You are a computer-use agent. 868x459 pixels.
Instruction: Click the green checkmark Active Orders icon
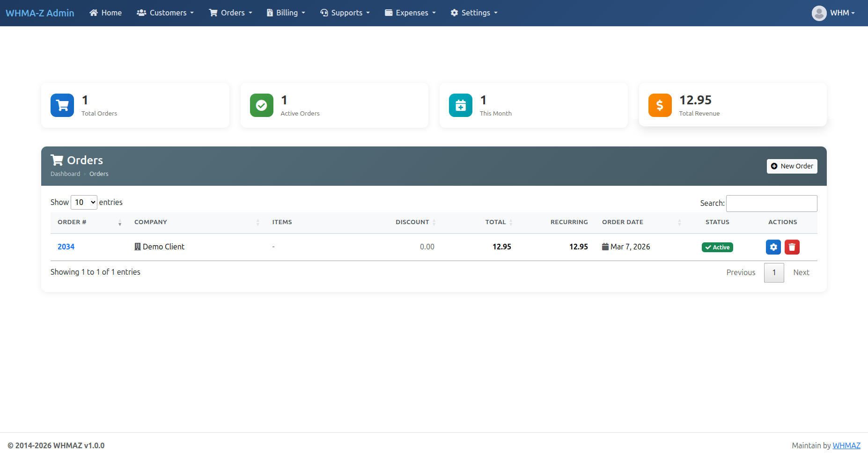tap(261, 105)
